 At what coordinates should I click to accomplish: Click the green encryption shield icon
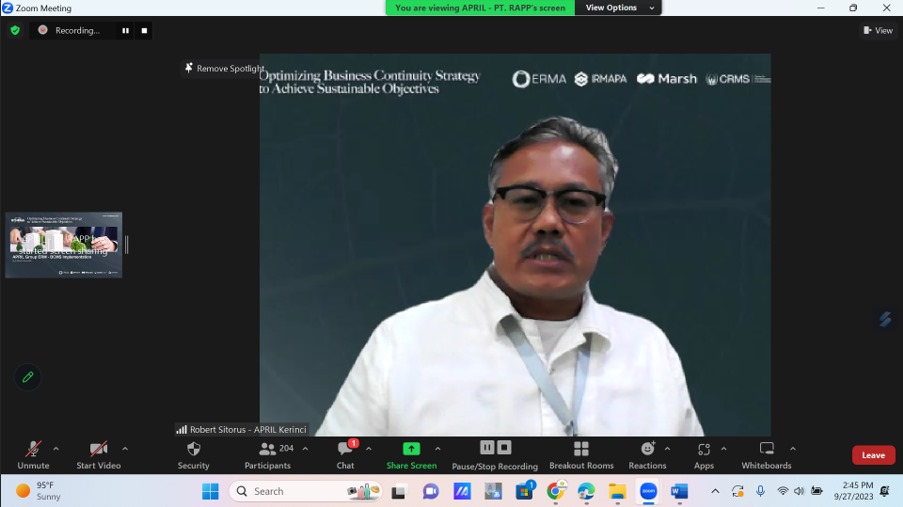click(14, 31)
